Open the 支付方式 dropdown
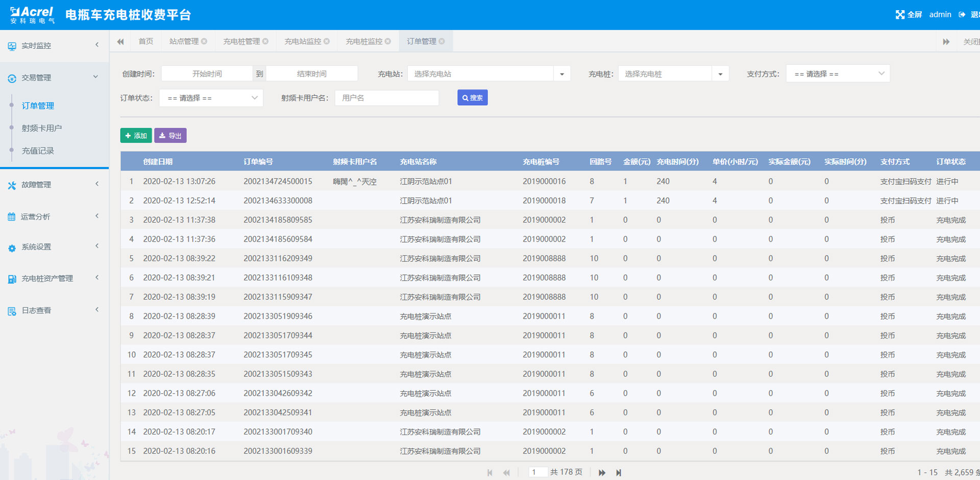Screen dimensions: 980x480 click(x=838, y=74)
